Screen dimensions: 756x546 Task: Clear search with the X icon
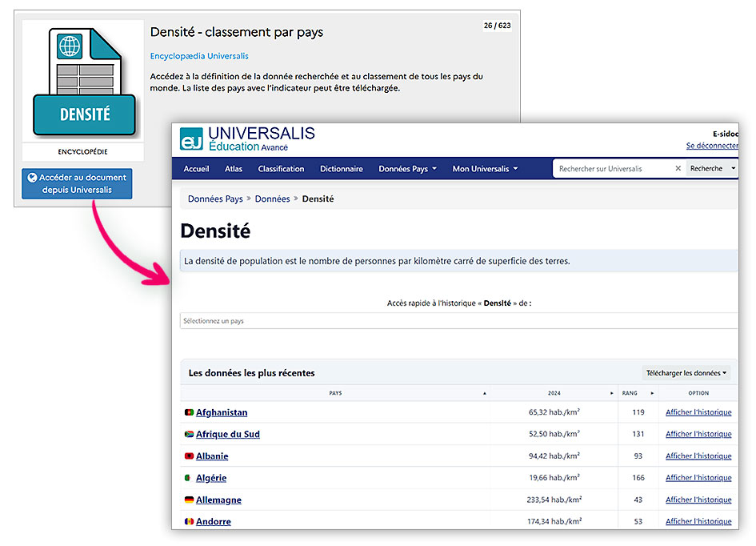pyautogui.click(x=678, y=169)
